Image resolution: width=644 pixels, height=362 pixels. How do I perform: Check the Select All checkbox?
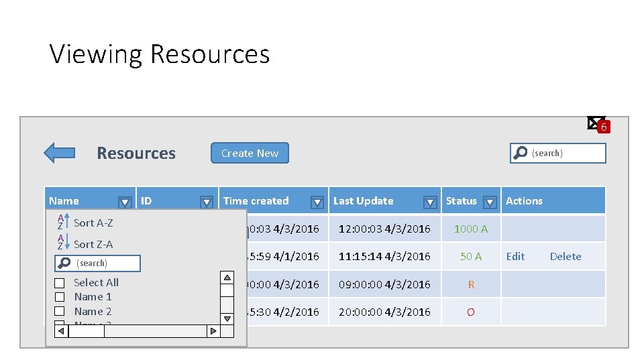(60, 283)
